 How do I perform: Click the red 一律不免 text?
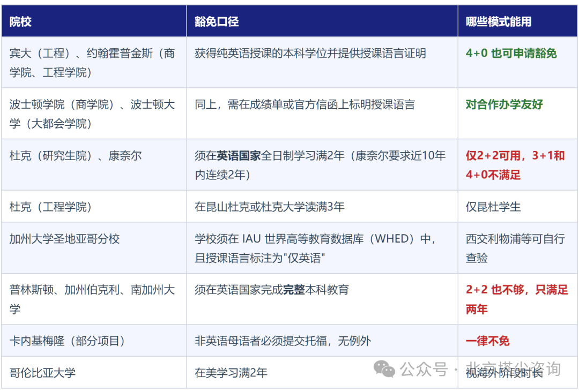[x=487, y=341]
